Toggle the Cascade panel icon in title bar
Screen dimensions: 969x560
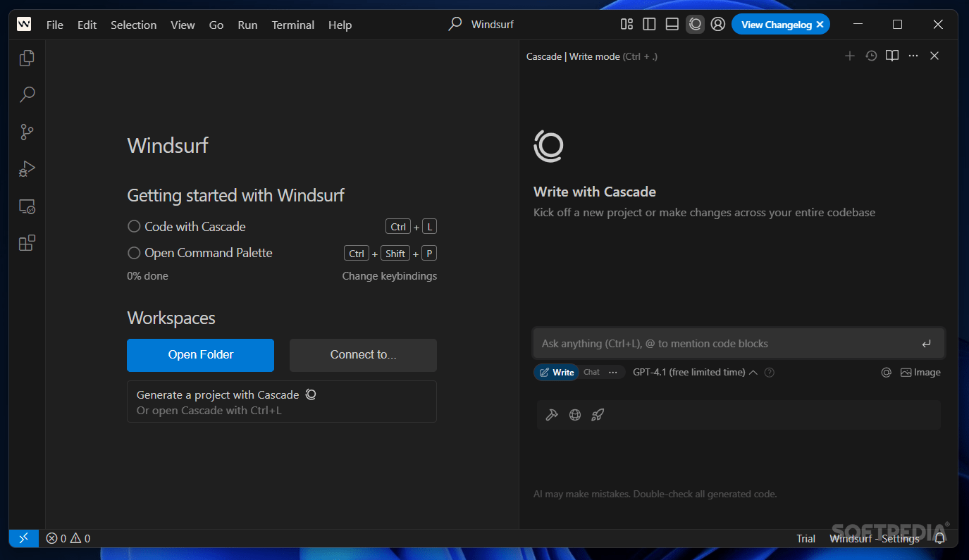(695, 25)
